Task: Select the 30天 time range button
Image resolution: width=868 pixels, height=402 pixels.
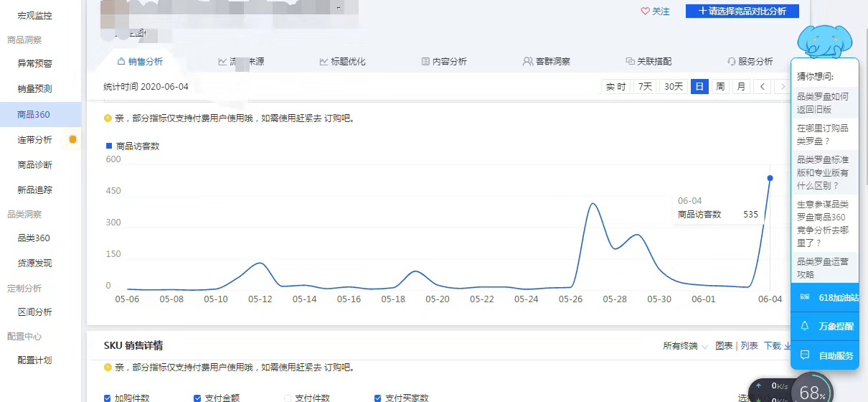Action: coord(674,87)
